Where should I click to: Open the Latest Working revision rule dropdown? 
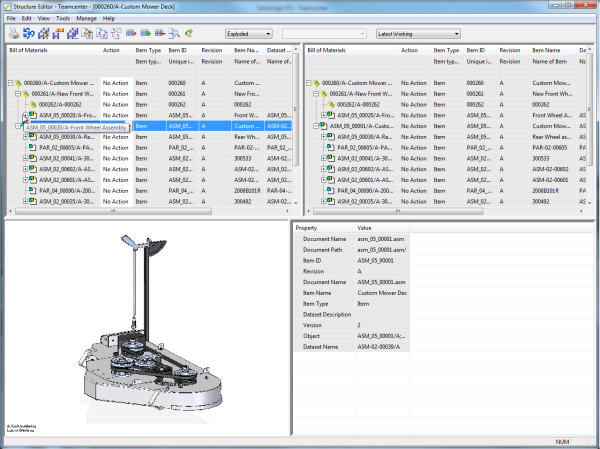point(418,33)
